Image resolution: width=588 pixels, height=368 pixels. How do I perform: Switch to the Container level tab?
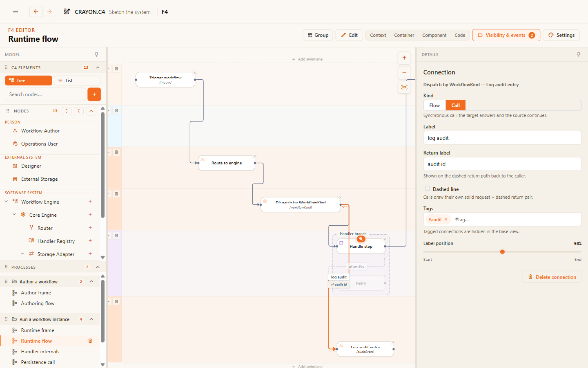(404, 35)
